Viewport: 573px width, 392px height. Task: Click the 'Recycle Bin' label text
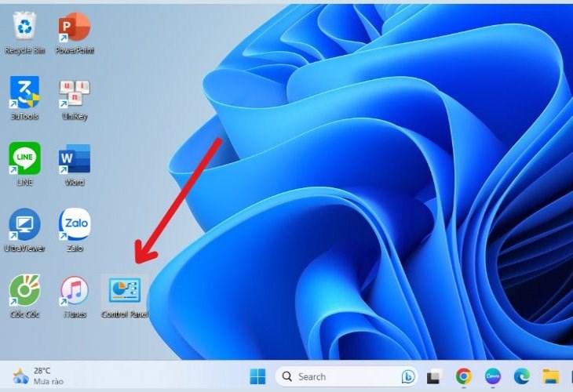24,50
